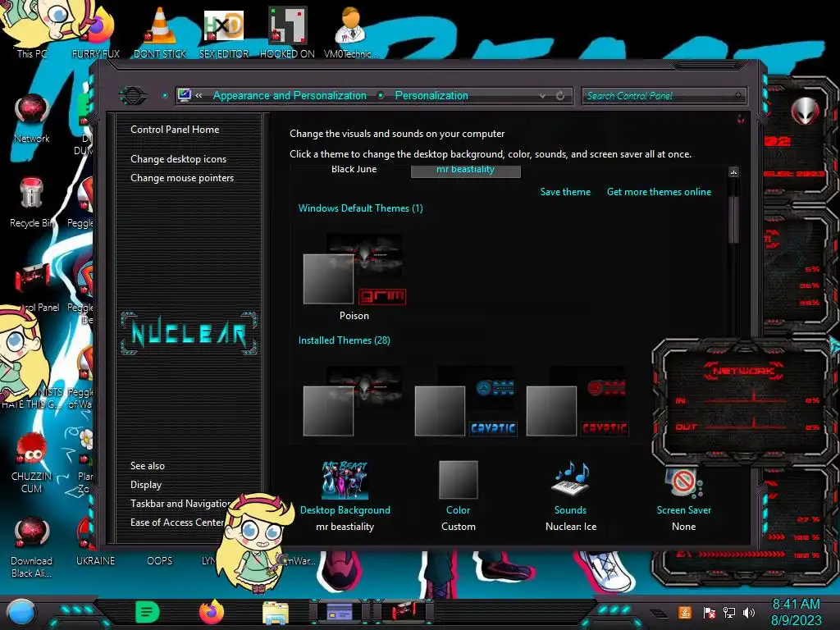The image size is (840, 630).
Task: Focus the Search Control Panel field
Action: coord(663,96)
